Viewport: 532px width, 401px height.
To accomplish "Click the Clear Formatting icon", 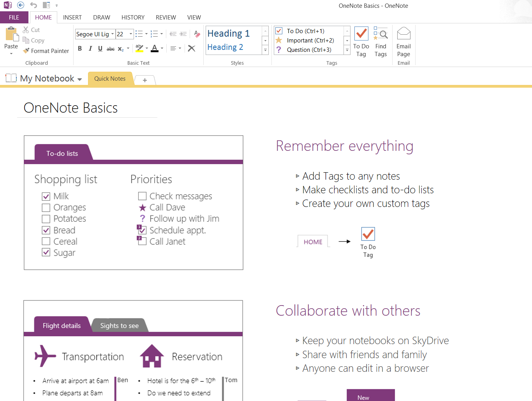I will 191,48.
